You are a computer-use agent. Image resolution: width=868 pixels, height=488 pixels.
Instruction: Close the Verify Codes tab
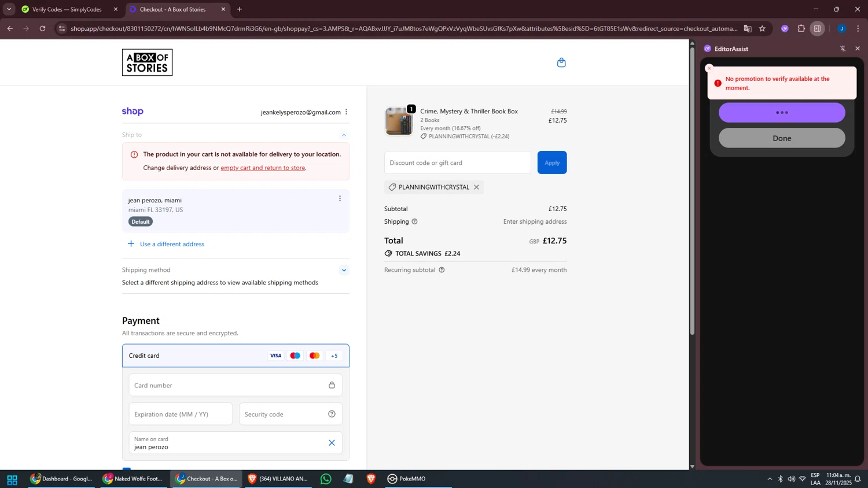(x=116, y=9)
